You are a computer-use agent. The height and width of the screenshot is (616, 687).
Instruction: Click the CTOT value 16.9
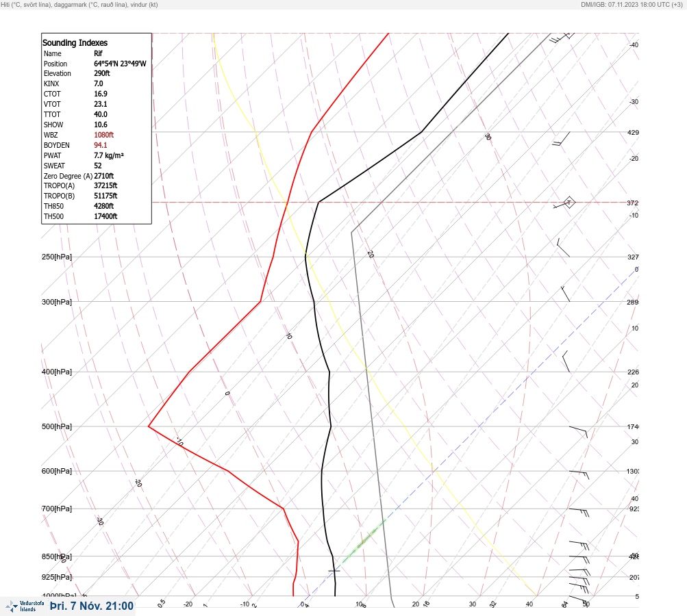[x=100, y=94]
